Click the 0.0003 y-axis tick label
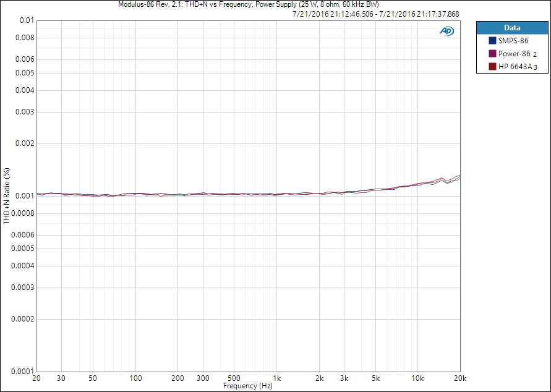The image size is (551, 392). tap(23, 288)
